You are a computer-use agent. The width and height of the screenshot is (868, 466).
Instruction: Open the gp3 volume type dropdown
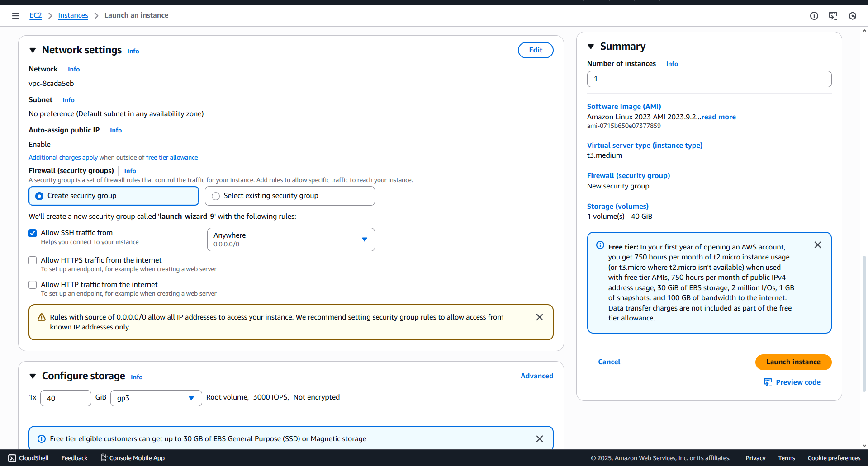coord(191,398)
